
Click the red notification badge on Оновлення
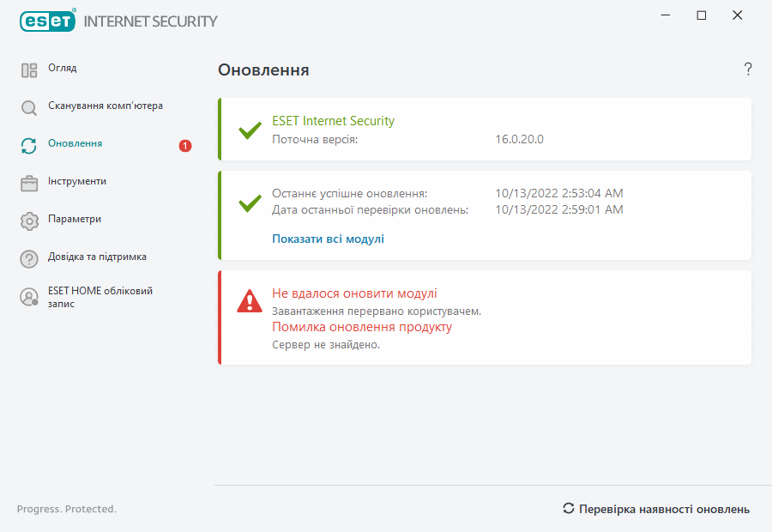pos(185,146)
